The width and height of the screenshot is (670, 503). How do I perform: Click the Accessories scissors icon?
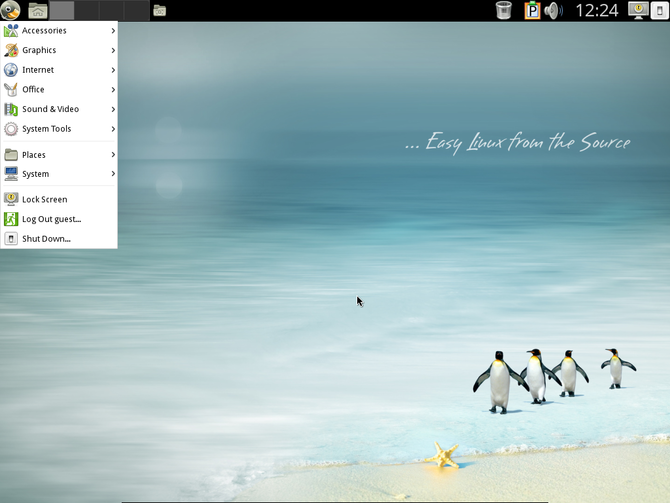pyautogui.click(x=11, y=31)
